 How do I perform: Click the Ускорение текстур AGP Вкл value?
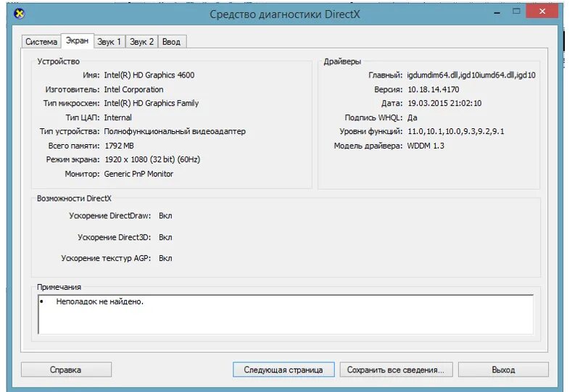[x=165, y=258]
